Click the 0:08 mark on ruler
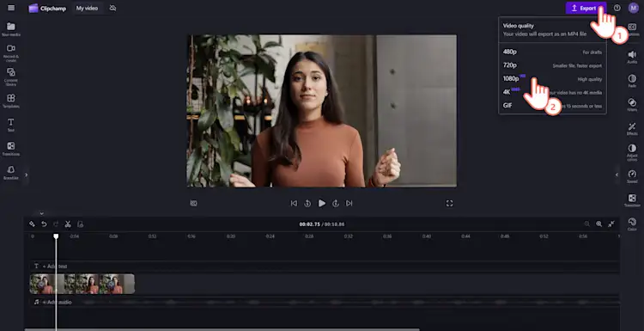This screenshot has width=644, height=331. [113, 236]
